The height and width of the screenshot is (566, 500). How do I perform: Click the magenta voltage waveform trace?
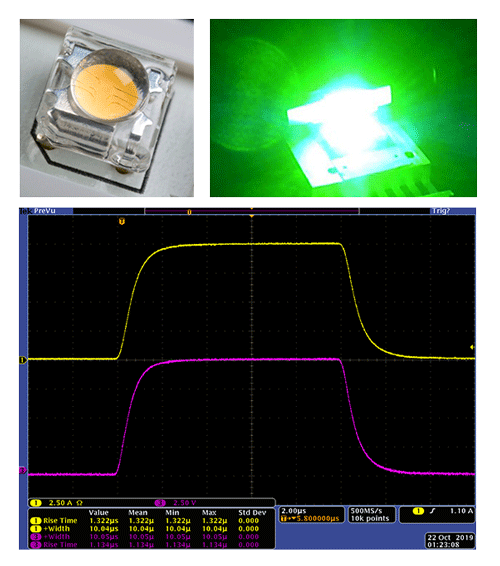252,360
